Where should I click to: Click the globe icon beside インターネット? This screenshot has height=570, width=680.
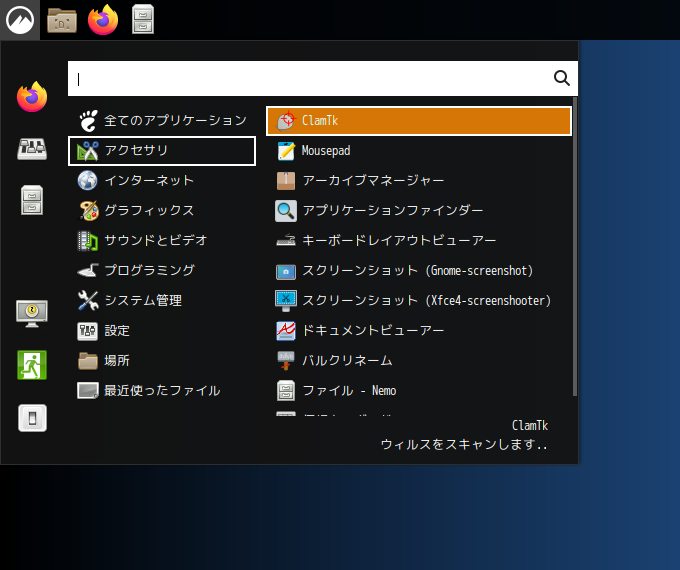[88, 180]
